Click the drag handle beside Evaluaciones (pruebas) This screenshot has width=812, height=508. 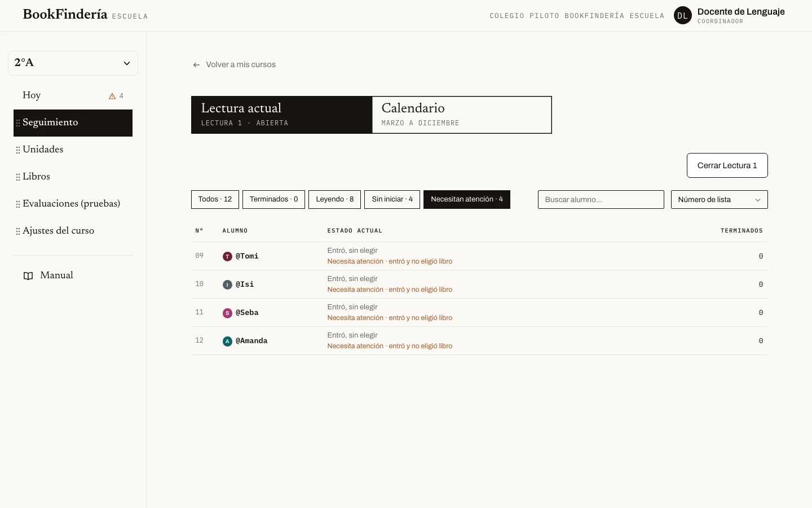point(18,204)
